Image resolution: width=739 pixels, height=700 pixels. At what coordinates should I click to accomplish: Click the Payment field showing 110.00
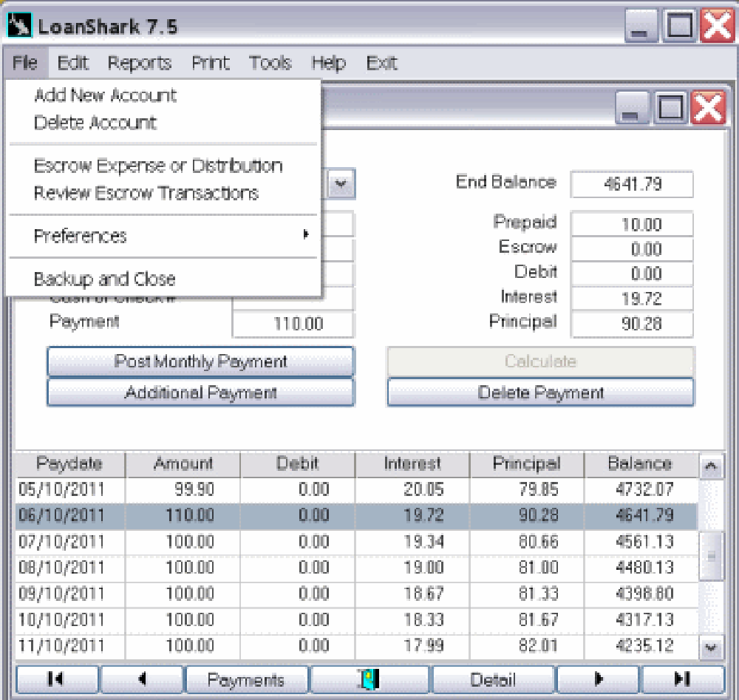(x=293, y=324)
